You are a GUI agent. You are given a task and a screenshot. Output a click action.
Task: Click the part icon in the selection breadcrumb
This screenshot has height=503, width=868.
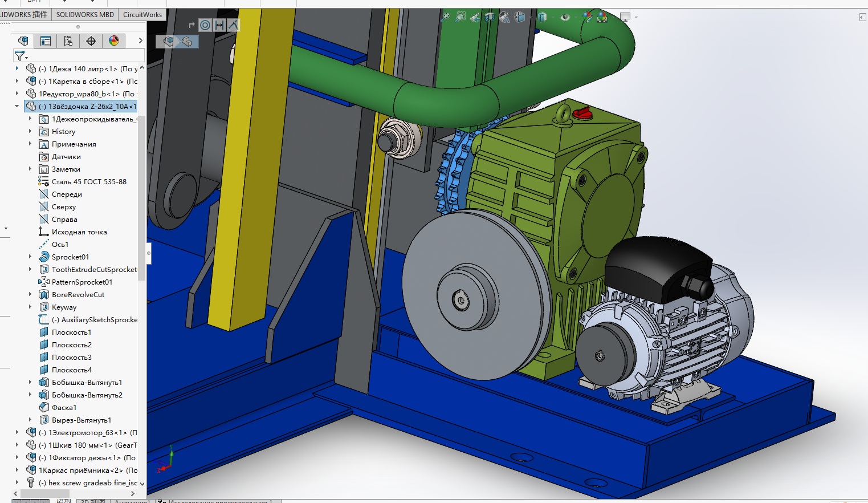tap(186, 41)
